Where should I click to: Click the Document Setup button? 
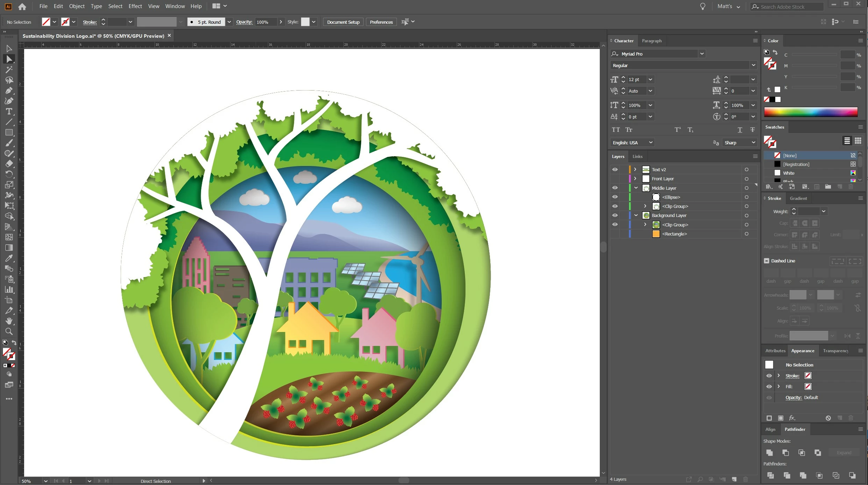point(343,22)
